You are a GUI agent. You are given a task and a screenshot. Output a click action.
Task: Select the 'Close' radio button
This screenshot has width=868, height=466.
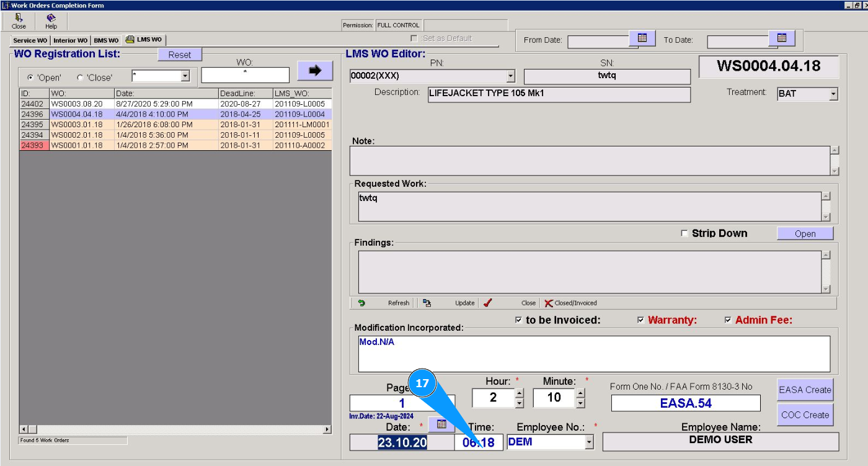[80, 78]
